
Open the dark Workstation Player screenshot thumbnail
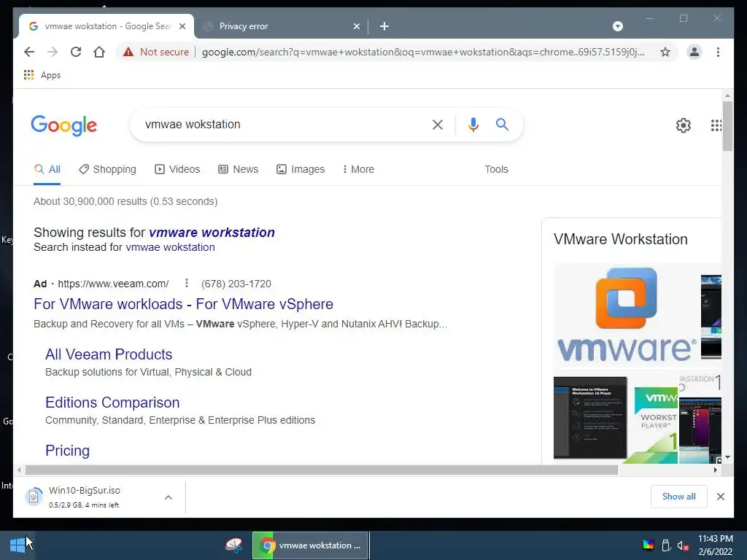[591, 418]
